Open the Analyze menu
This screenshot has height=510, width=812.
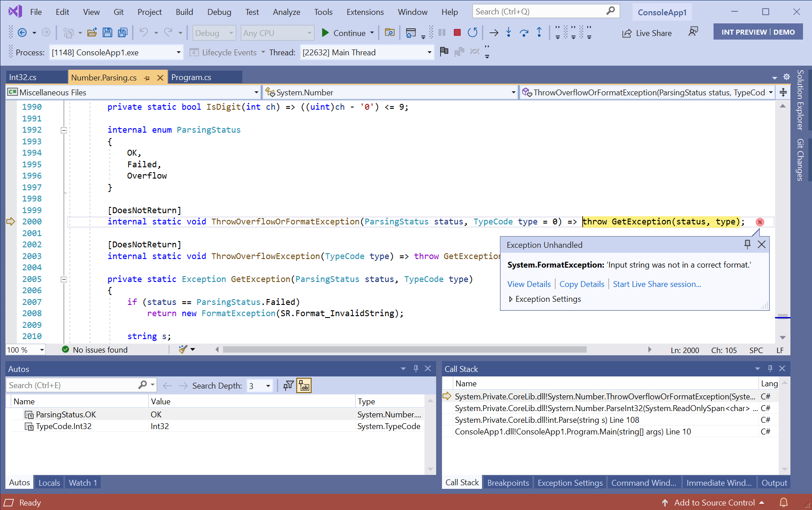[x=286, y=12]
